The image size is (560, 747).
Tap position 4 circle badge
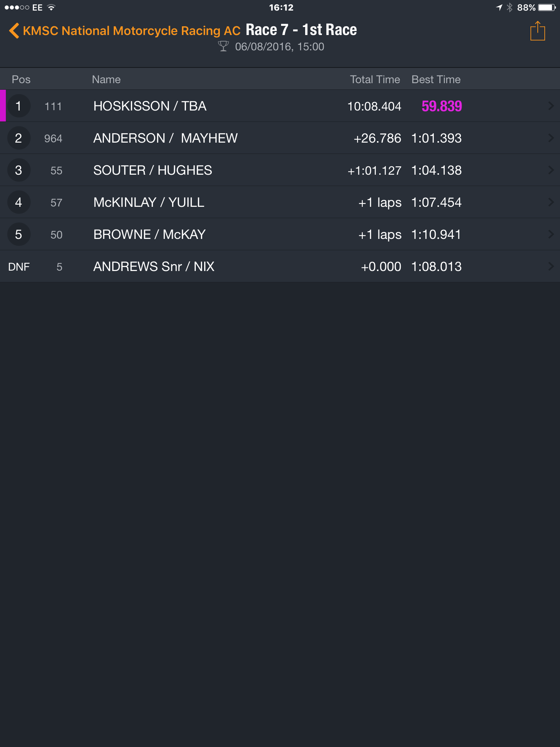[19, 202]
